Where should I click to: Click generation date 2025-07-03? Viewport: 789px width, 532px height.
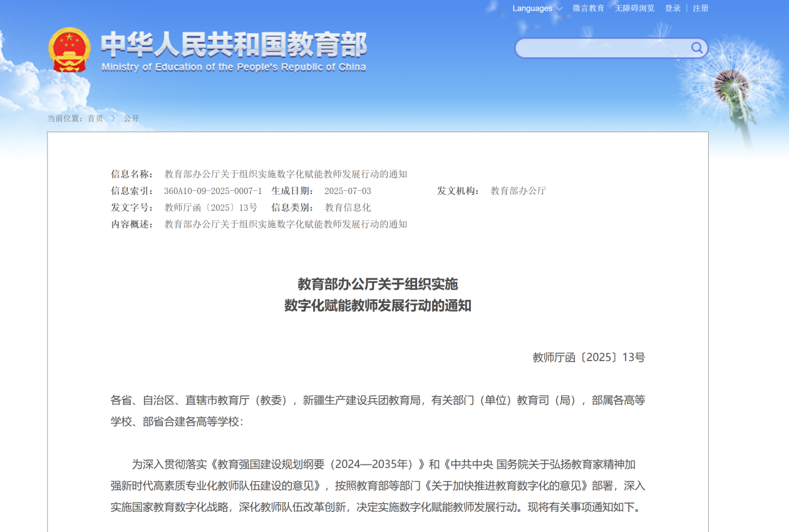click(x=348, y=191)
